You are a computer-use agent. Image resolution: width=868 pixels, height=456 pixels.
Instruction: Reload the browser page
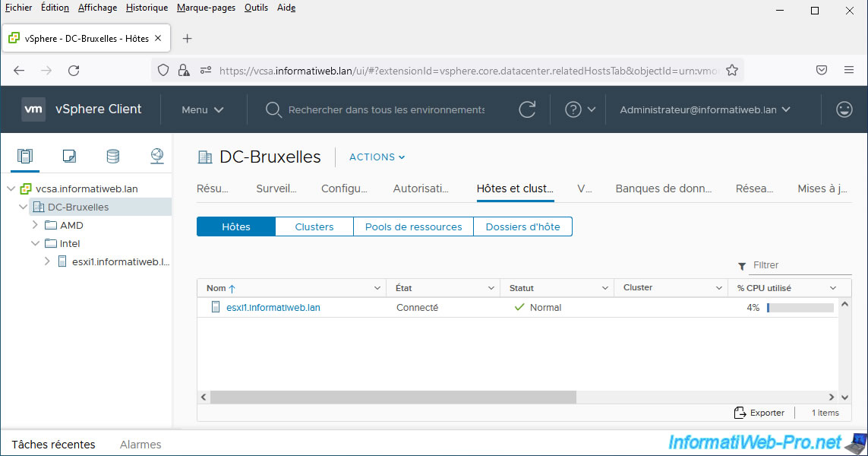[74, 71]
